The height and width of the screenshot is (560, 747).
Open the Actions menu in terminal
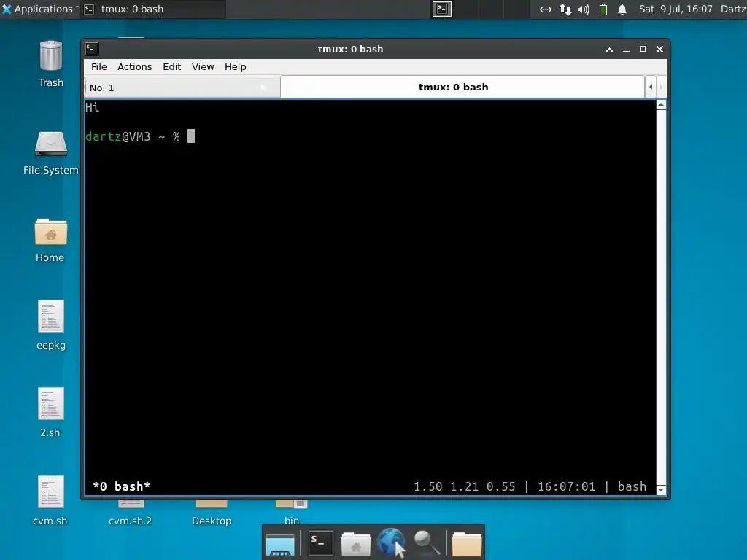[x=135, y=66]
